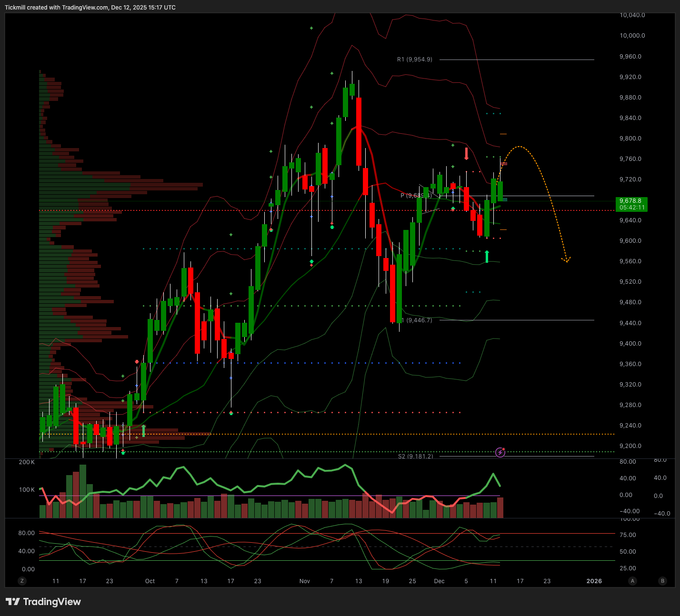This screenshot has height=616, width=680.
Task: Click the small red box marker above last candle
Action: click(x=504, y=164)
